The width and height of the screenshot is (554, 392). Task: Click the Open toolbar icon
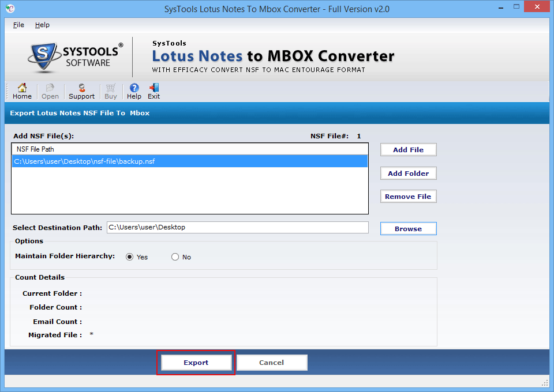pyautogui.click(x=50, y=92)
